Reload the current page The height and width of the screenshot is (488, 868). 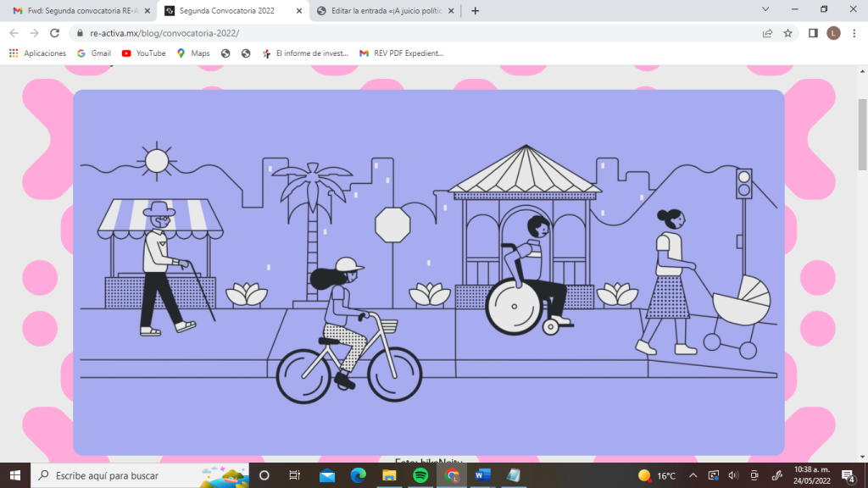pyautogui.click(x=54, y=33)
